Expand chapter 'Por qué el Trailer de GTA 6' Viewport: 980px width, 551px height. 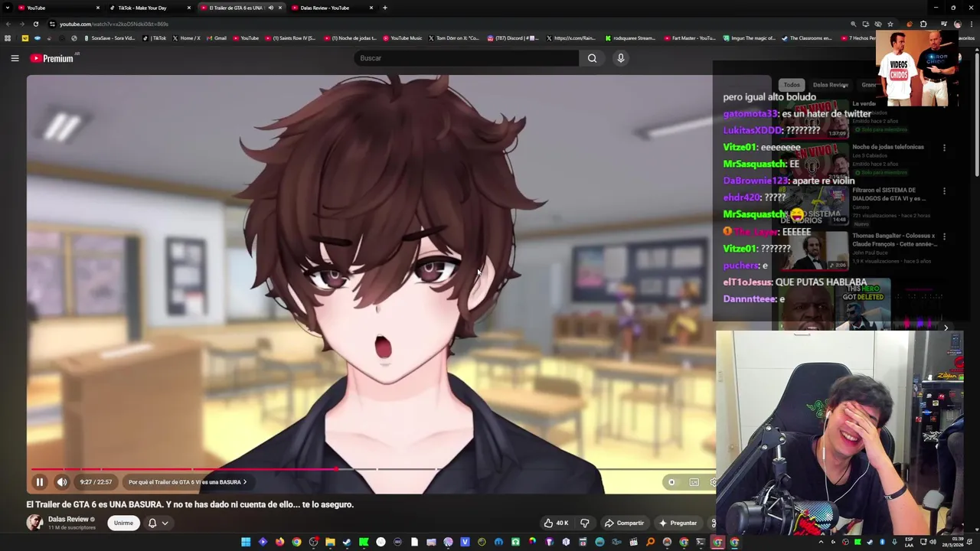pos(188,482)
